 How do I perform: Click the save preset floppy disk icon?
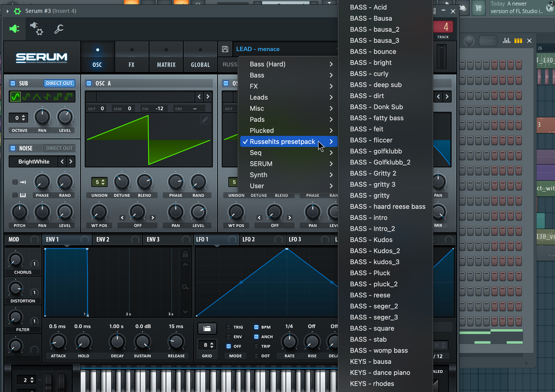click(225, 49)
